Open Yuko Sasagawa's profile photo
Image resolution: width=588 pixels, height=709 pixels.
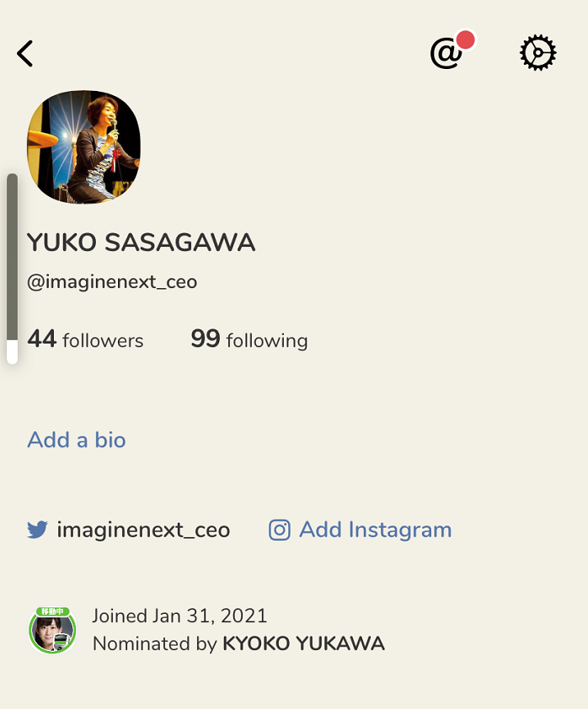pyautogui.click(x=83, y=147)
